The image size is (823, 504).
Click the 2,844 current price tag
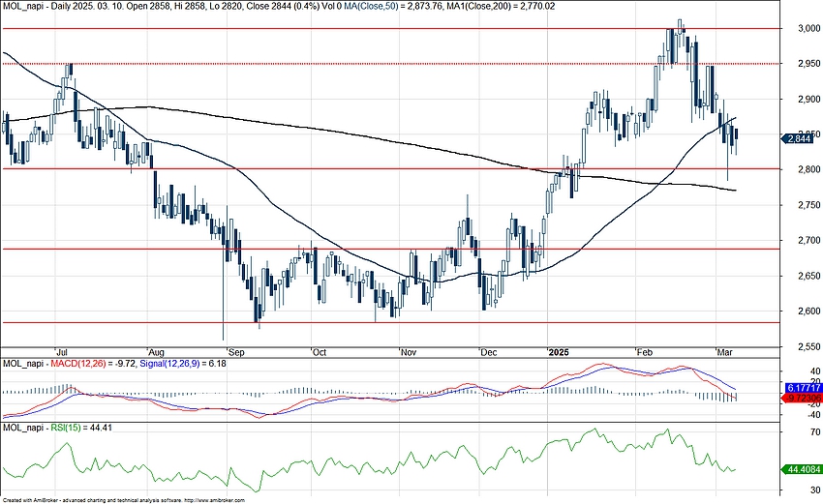[800, 138]
